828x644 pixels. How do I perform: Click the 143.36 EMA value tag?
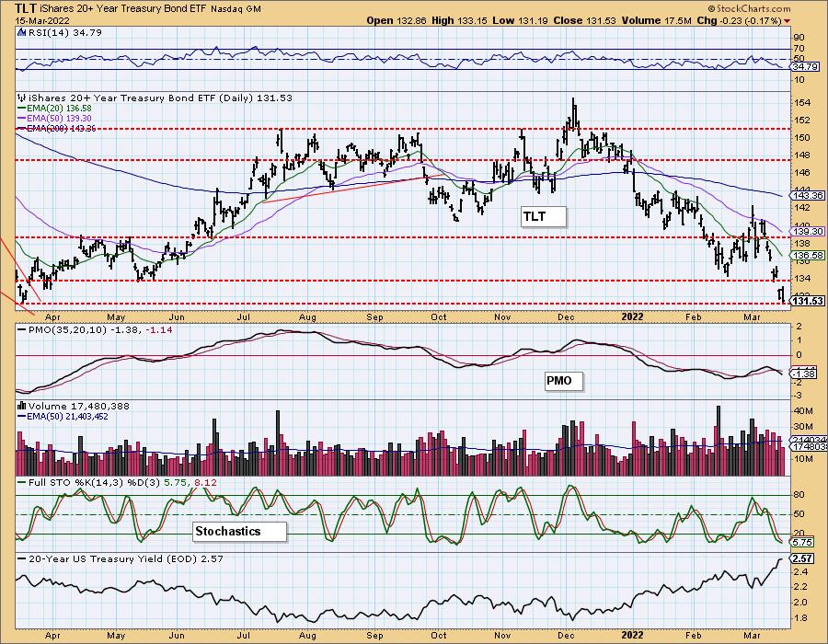click(809, 195)
